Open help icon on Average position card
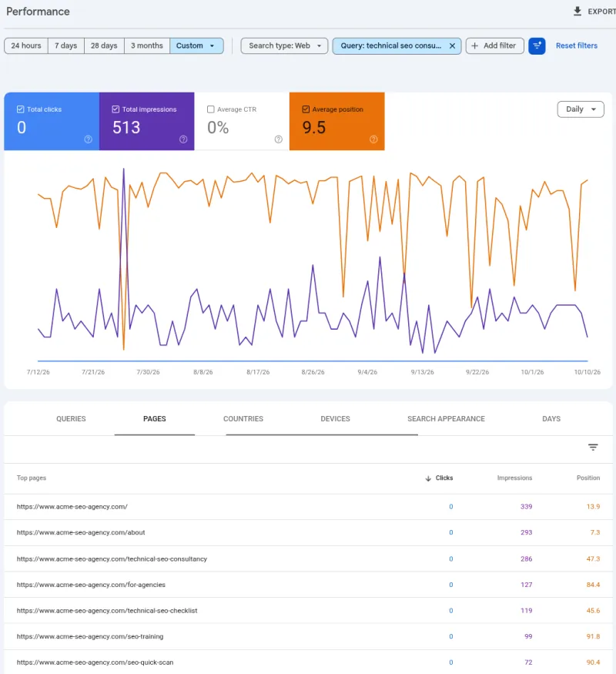Image resolution: width=616 pixels, height=674 pixels. pyautogui.click(x=373, y=139)
